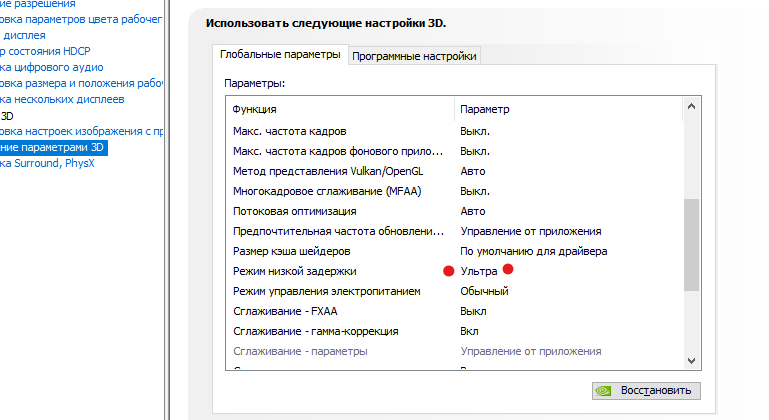This screenshot has width=769, height=420.
Task: Switch to Программные настройки tab
Action: (x=414, y=56)
